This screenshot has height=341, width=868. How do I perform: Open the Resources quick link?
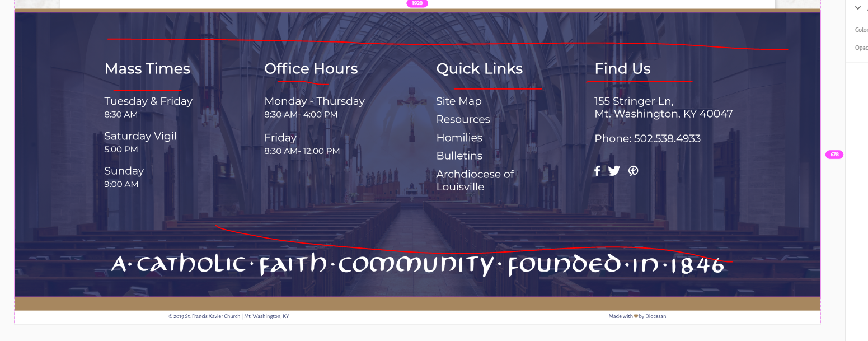point(463,119)
